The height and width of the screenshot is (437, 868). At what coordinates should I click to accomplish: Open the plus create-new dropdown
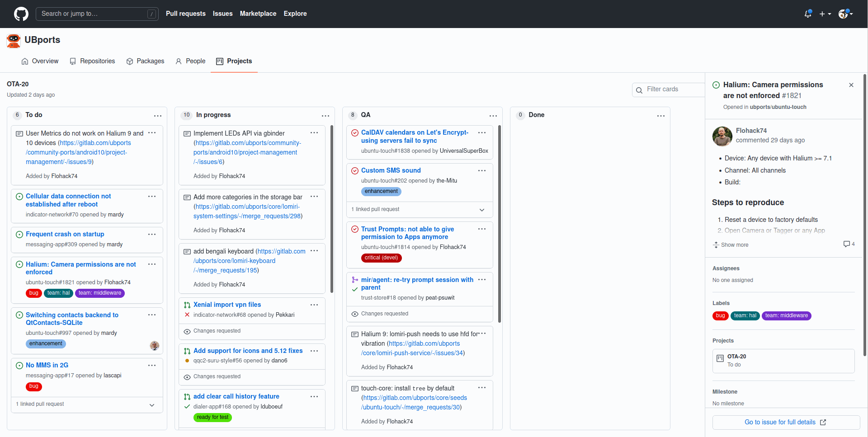click(825, 14)
